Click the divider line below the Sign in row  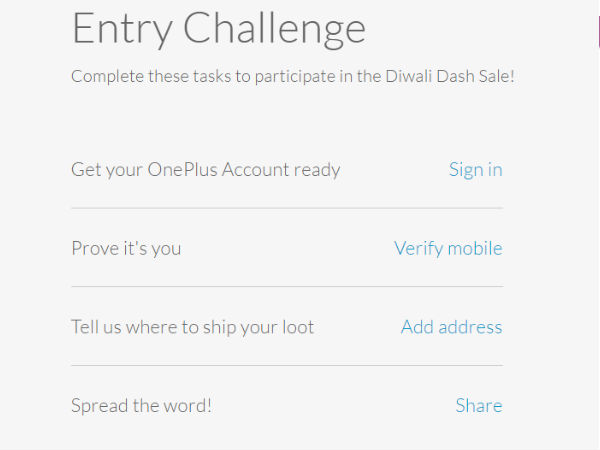pos(286,208)
